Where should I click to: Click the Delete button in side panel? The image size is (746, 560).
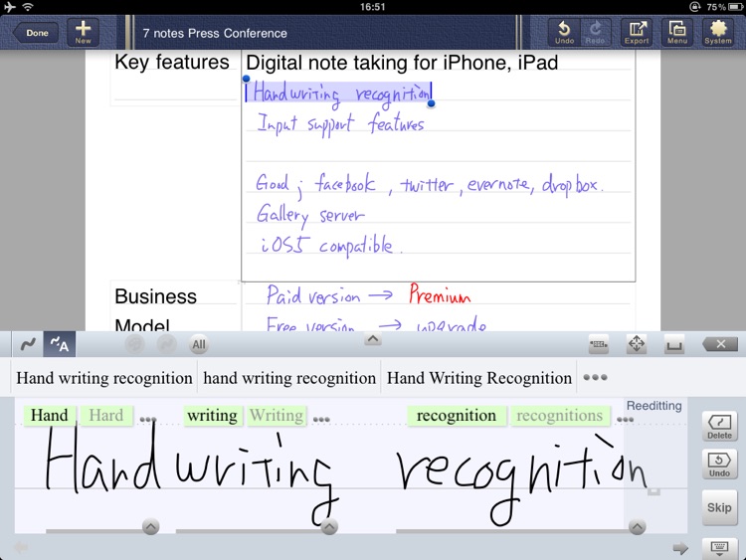[x=719, y=427]
